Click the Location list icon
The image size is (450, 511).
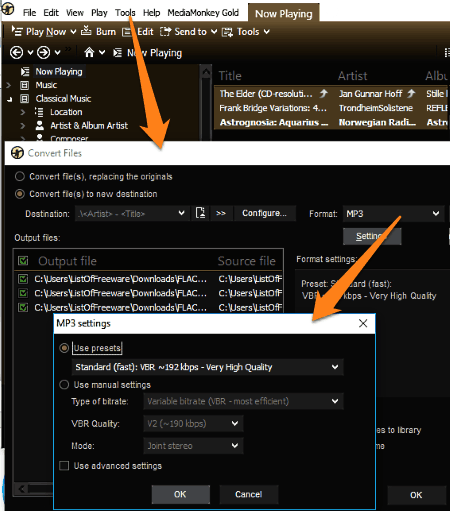(x=39, y=112)
